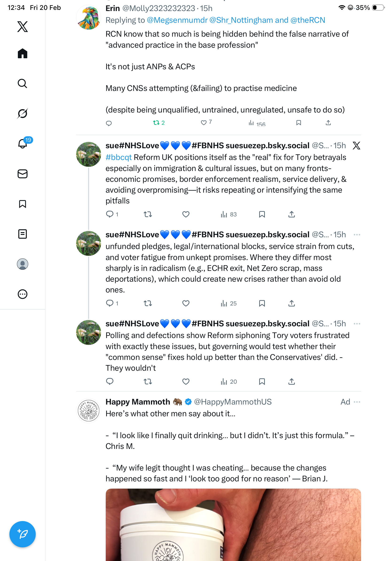The height and width of the screenshot is (561, 392).
Task: Bookmark the 'Polling and defections' tweet
Action: click(262, 382)
